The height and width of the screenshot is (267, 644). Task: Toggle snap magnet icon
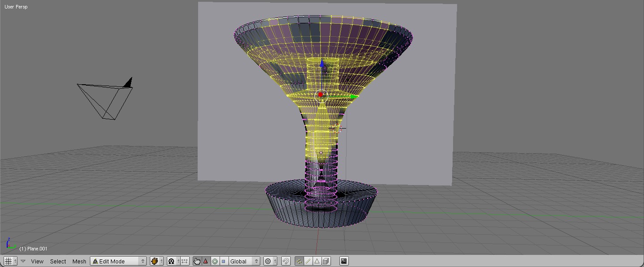286,261
